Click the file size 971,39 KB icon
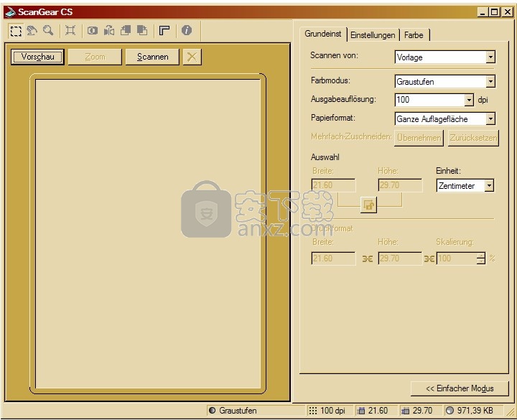This screenshot has width=517, height=420. (450, 411)
